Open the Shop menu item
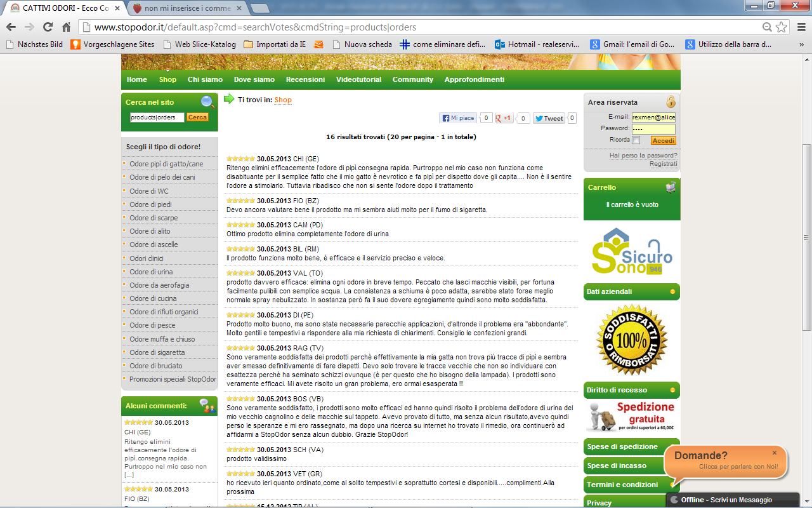The width and height of the screenshot is (812, 508). (x=167, y=79)
